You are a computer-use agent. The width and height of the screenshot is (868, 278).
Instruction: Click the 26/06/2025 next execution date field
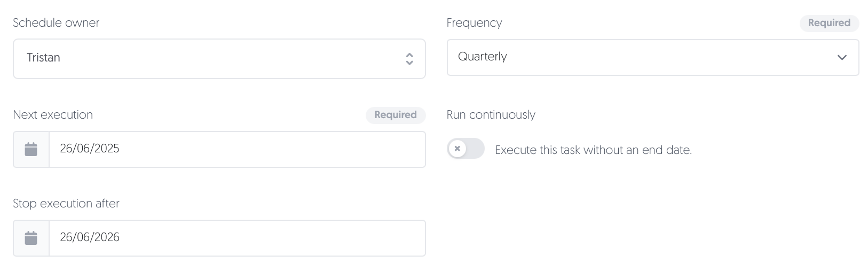[237, 149]
